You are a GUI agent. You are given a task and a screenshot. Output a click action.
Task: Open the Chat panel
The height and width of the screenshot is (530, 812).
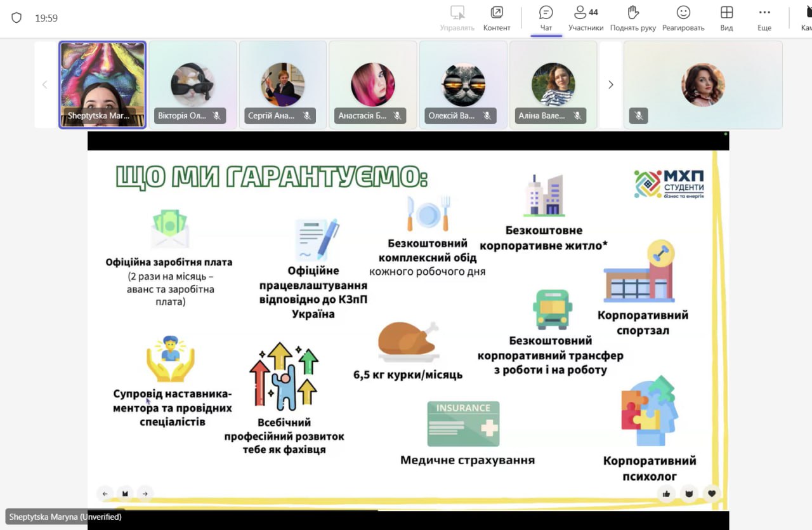(546, 18)
